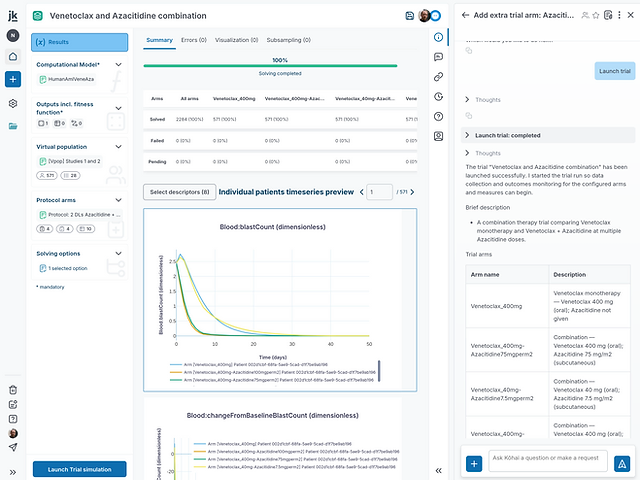Expand the left sidebar with double chevron
Screen dimensions: 640x480
point(13,472)
